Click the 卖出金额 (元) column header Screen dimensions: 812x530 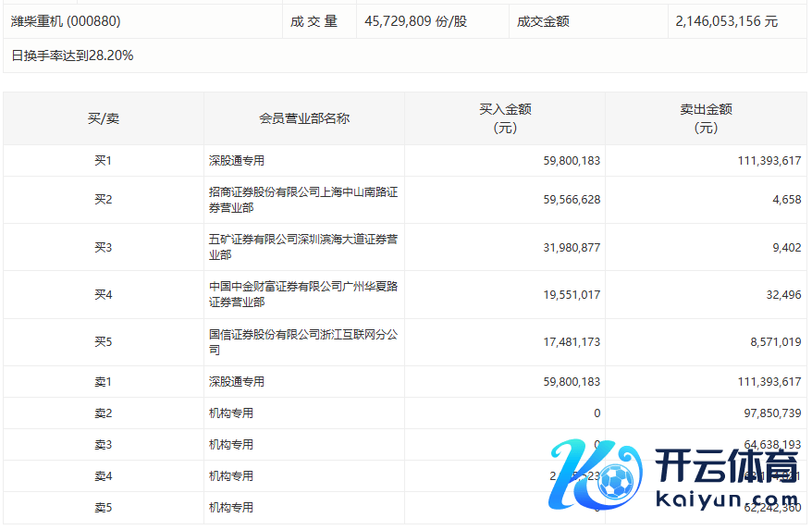[x=706, y=118]
